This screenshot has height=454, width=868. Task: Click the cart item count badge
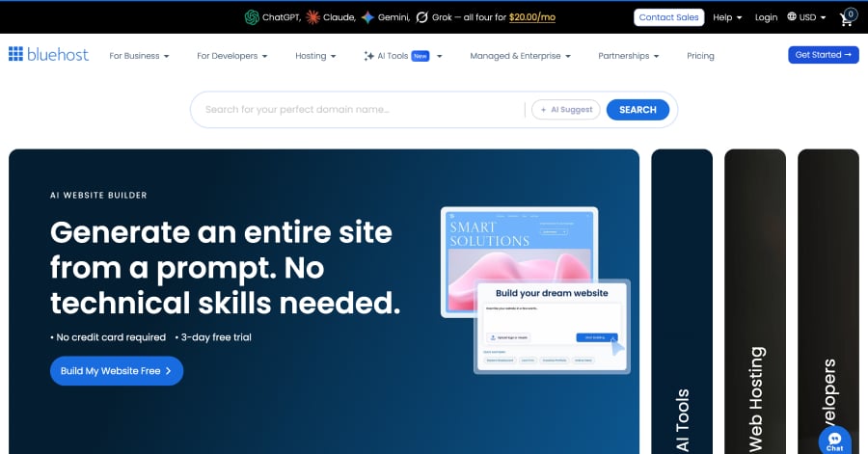point(851,14)
